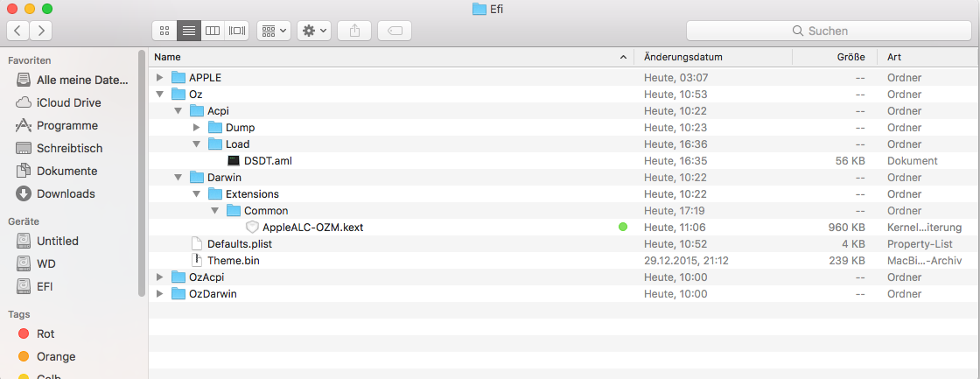980x379 pixels.
Task: Expand the OzAcpi folder
Action: pos(160,277)
